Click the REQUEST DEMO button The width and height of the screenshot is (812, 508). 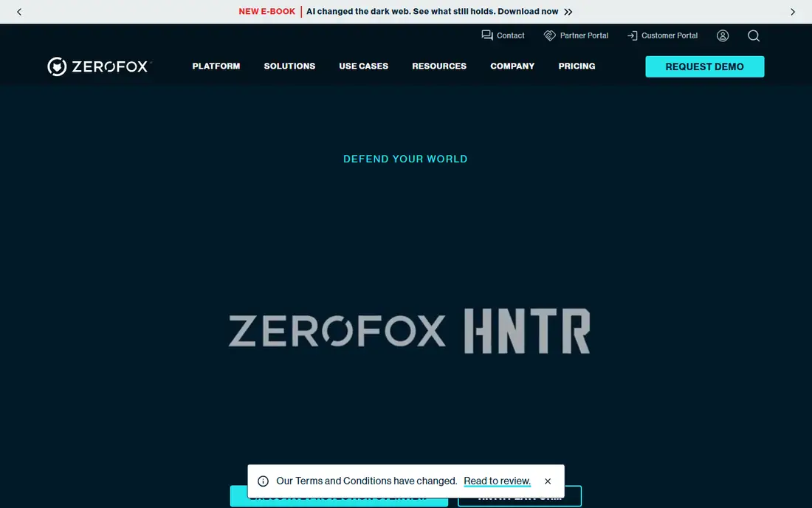tap(704, 66)
